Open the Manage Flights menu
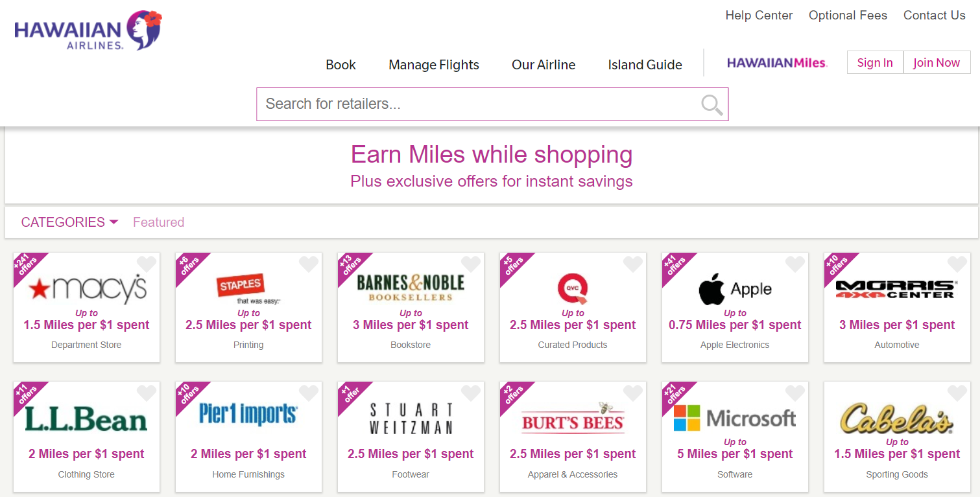Image resolution: width=980 pixels, height=497 pixels. [x=434, y=65]
